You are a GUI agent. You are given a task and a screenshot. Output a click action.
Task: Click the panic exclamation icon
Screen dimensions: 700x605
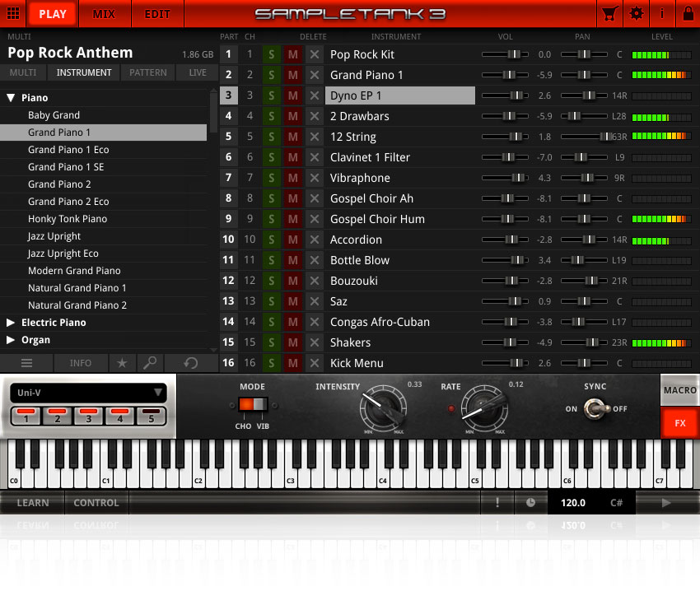(497, 502)
